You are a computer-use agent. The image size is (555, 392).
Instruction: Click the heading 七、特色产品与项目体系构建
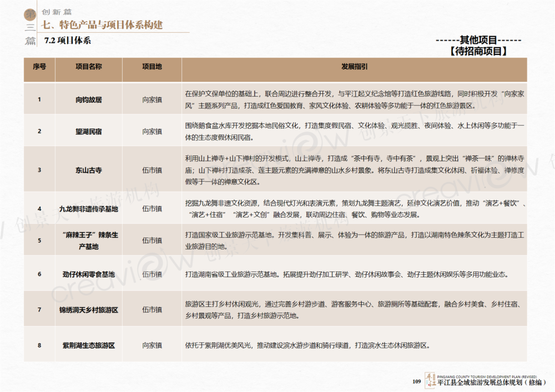[103, 25]
